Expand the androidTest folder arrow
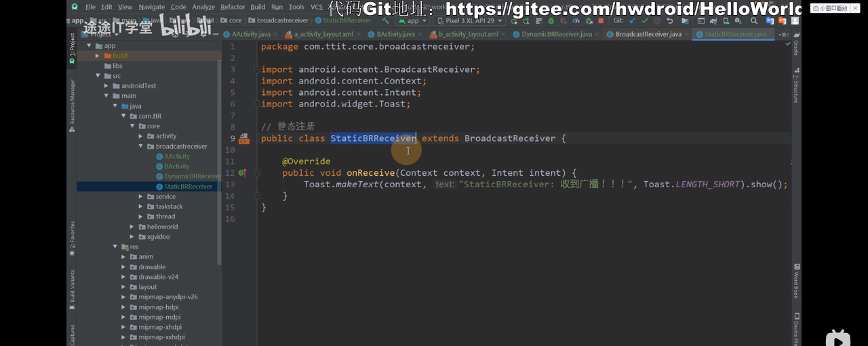This screenshot has width=868, height=346. (x=106, y=86)
